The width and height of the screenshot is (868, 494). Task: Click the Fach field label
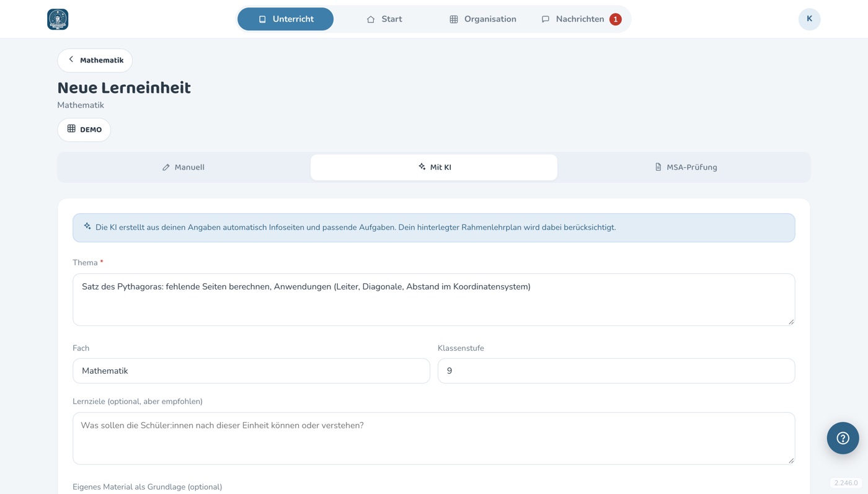[x=81, y=348]
